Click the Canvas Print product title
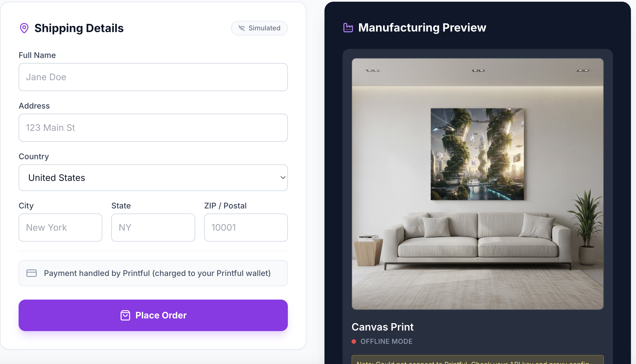Screen dimensions: 636x364 pyautogui.click(x=383, y=327)
